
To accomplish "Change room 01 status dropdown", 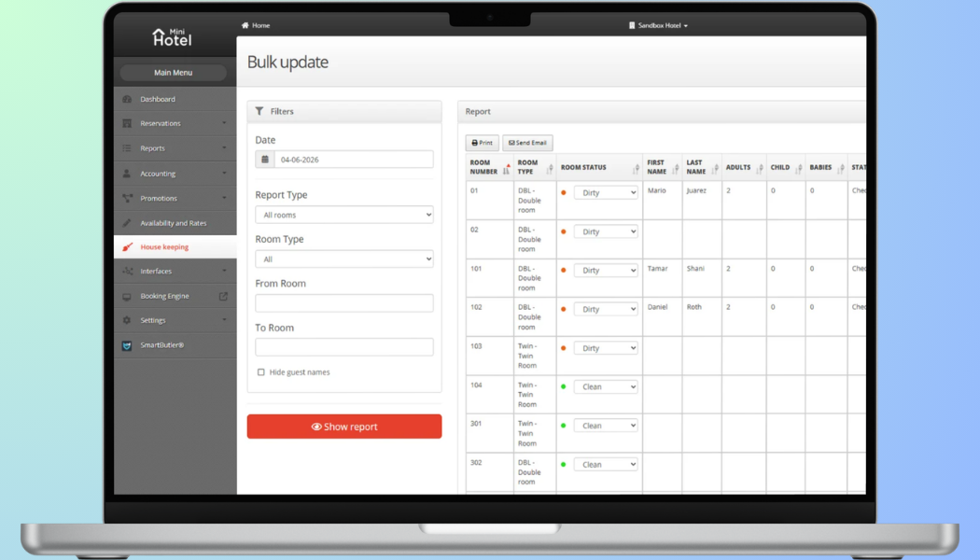I will (x=606, y=192).
